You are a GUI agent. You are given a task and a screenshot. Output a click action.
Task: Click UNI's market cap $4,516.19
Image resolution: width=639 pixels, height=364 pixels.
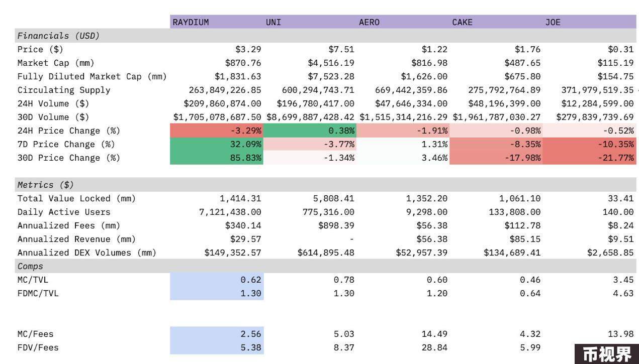[331, 63]
